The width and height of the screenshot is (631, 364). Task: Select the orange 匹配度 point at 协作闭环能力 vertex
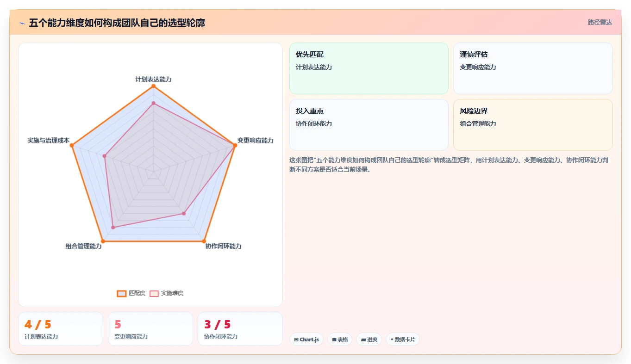point(204,241)
